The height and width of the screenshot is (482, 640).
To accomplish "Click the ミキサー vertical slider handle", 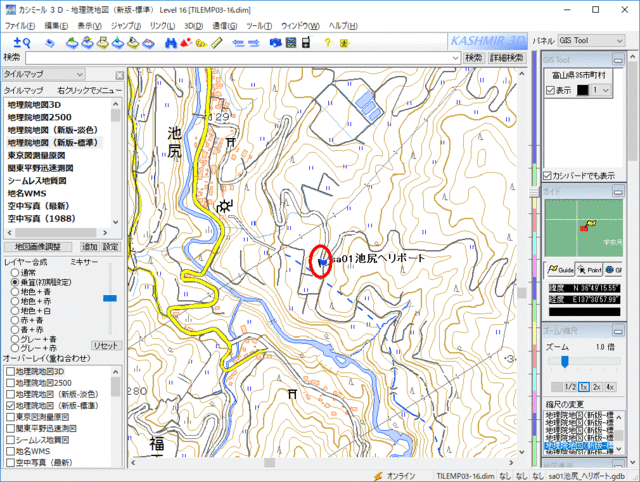I will 109,298.
